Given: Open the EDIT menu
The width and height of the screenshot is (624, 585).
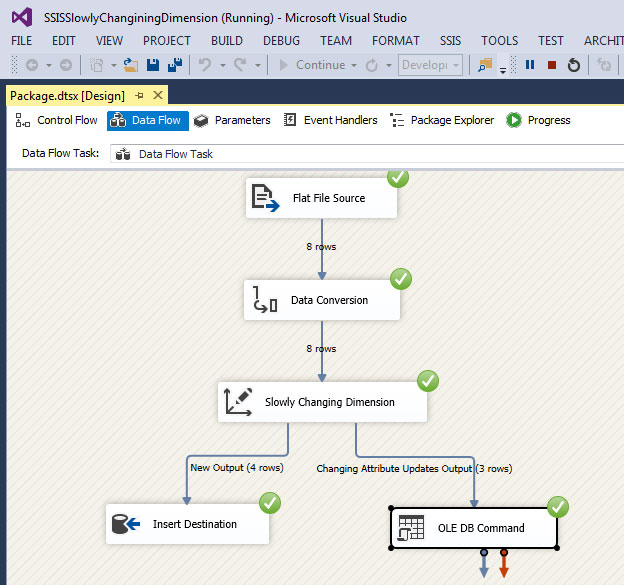Looking at the screenshot, I should [63, 41].
